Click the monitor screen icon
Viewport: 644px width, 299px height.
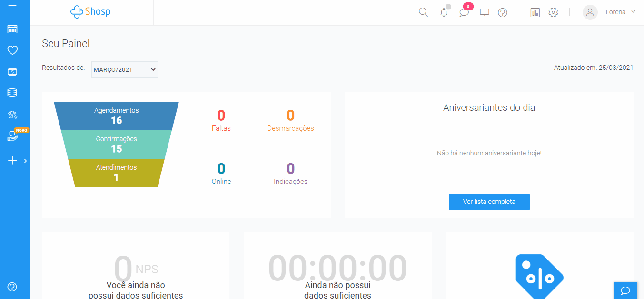coord(485,12)
